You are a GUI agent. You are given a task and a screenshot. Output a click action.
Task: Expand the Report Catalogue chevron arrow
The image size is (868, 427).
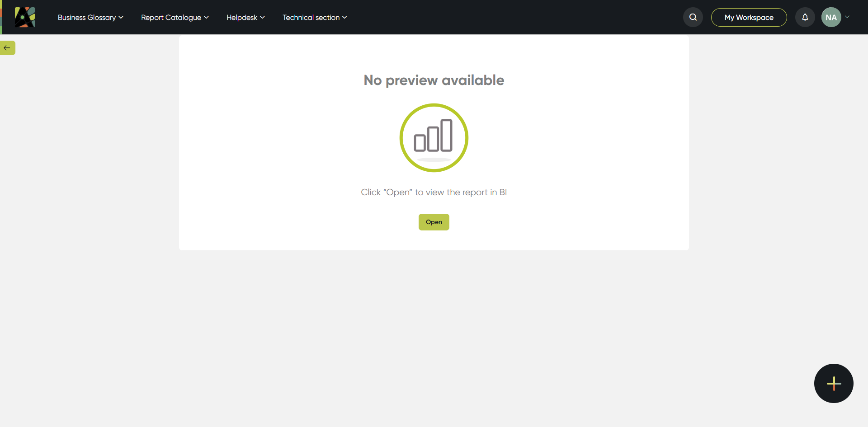[206, 18]
